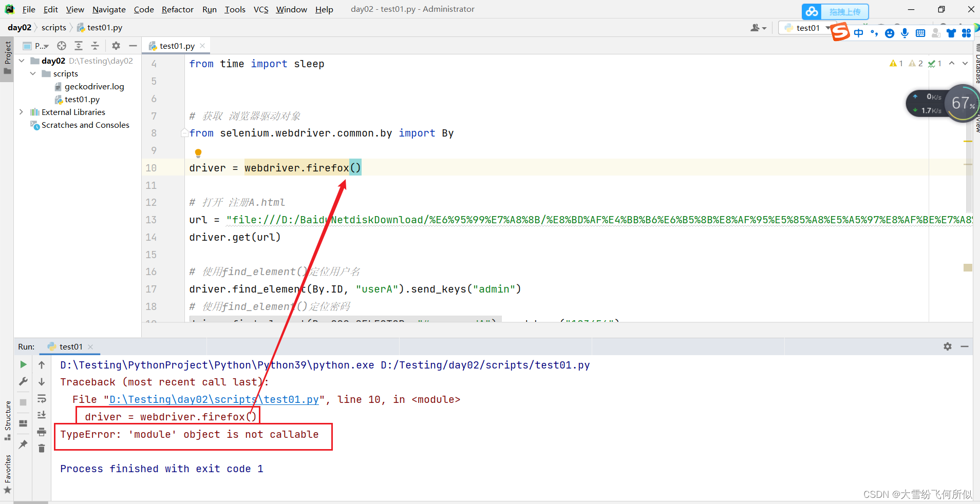Open Project panel options gear

116,46
